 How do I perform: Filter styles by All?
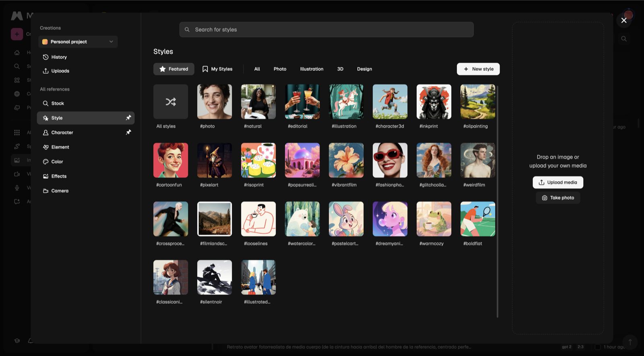(x=257, y=69)
